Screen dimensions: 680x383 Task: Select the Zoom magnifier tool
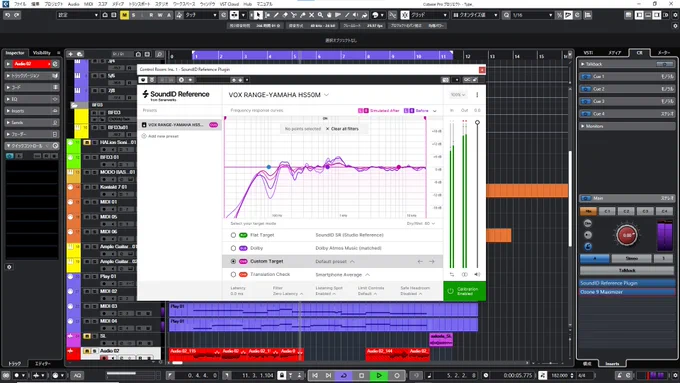[320, 15]
